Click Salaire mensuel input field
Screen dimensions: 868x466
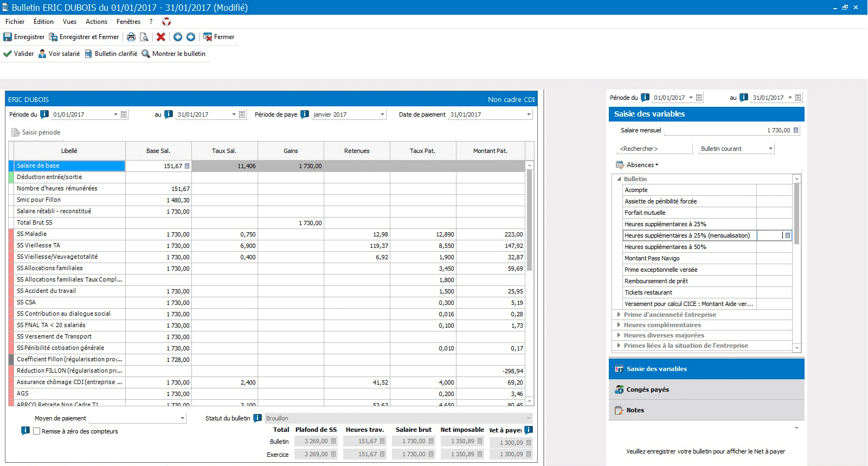click(731, 130)
